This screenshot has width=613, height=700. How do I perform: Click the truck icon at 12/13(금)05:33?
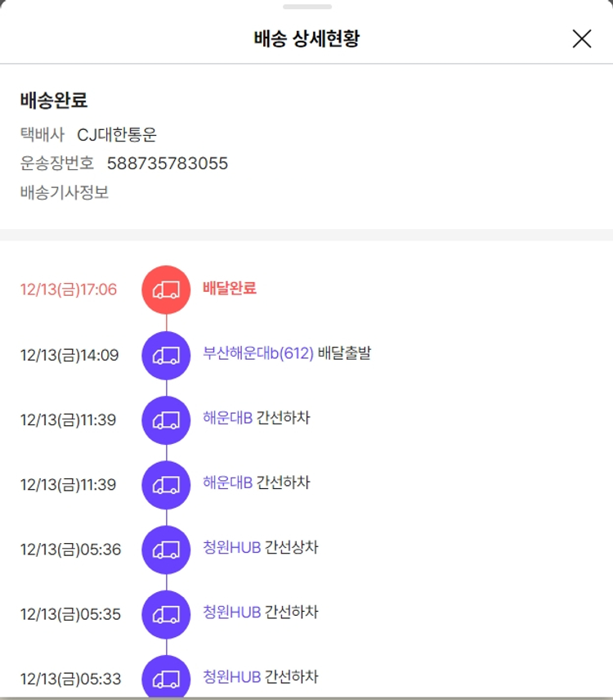[x=166, y=678]
